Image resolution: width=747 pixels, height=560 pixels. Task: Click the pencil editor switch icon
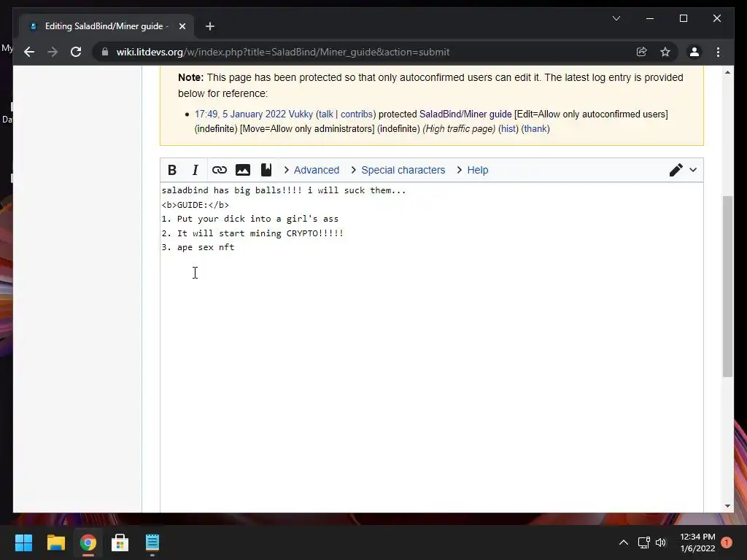click(676, 170)
